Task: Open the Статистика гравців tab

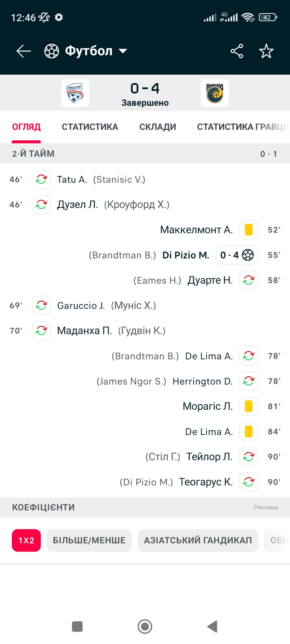Action: click(242, 127)
